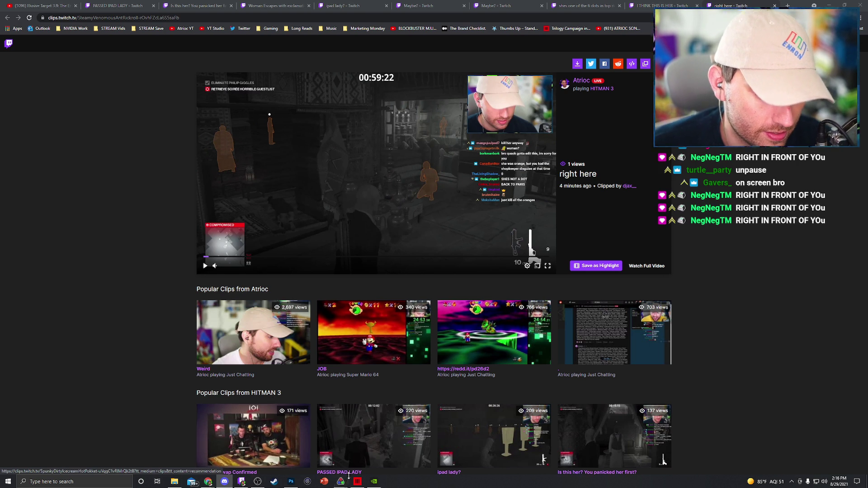Viewport: 868px width, 488px height.
Task: Open clipper djax__ profile link
Action: click(629, 185)
